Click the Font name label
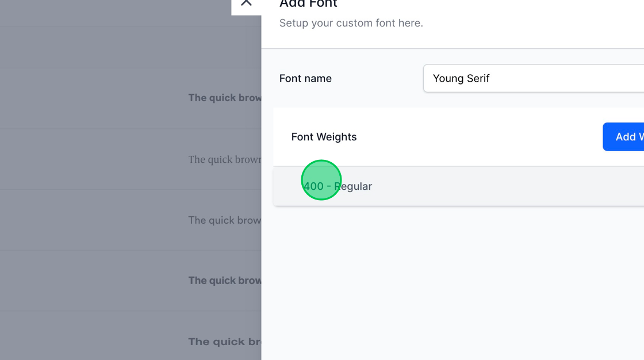Screen dimensions: 644x360 [x=305, y=78]
